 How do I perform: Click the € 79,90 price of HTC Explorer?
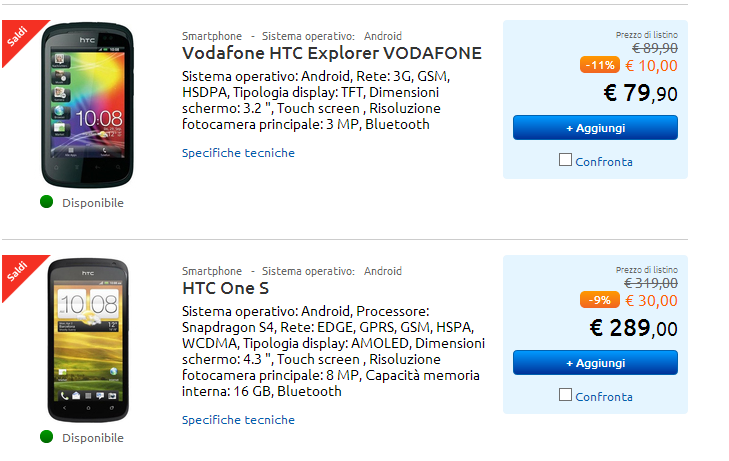pos(641,93)
